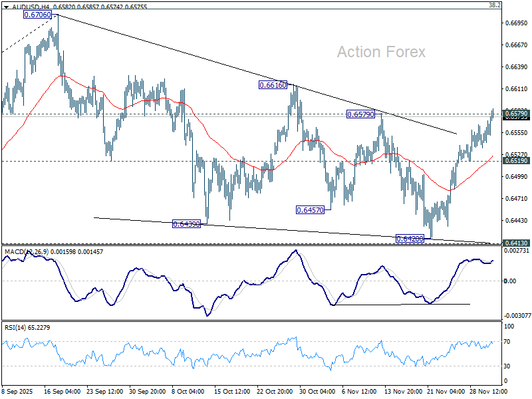
Task: Select the 0.64390 support label
Action: (187, 224)
